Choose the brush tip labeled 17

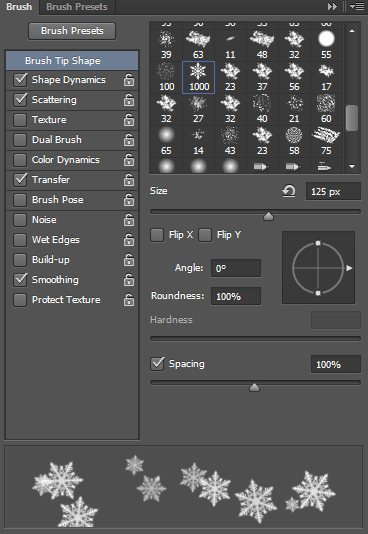point(326,77)
